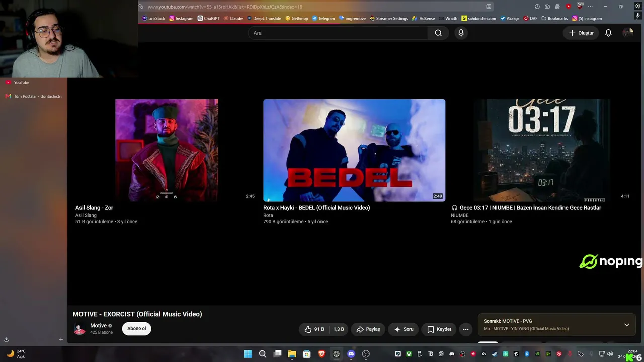This screenshot has height=362, width=644.
Task: Launch Brave browser from the taskbar
Action: click(x=321, y=354)
